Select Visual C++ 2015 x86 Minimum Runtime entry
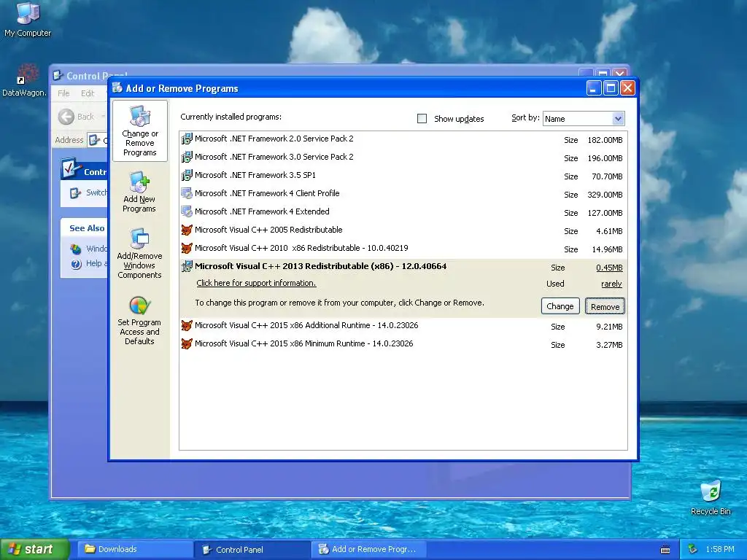Screen dimensions: 747x560 [x=403, y=344]
